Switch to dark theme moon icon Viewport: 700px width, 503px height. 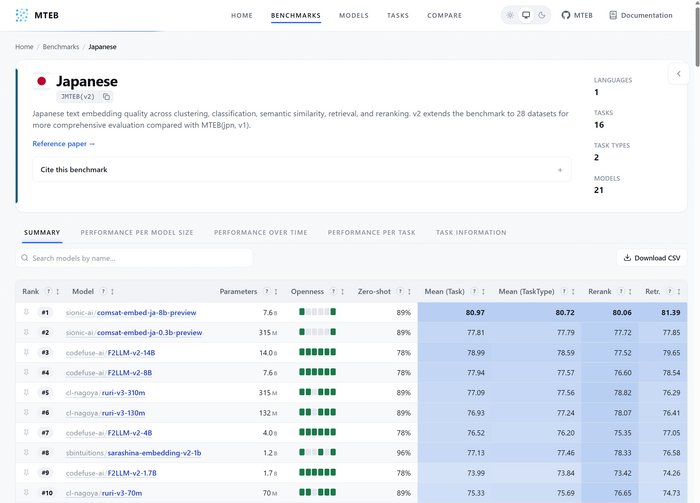[x=542, y=15]
